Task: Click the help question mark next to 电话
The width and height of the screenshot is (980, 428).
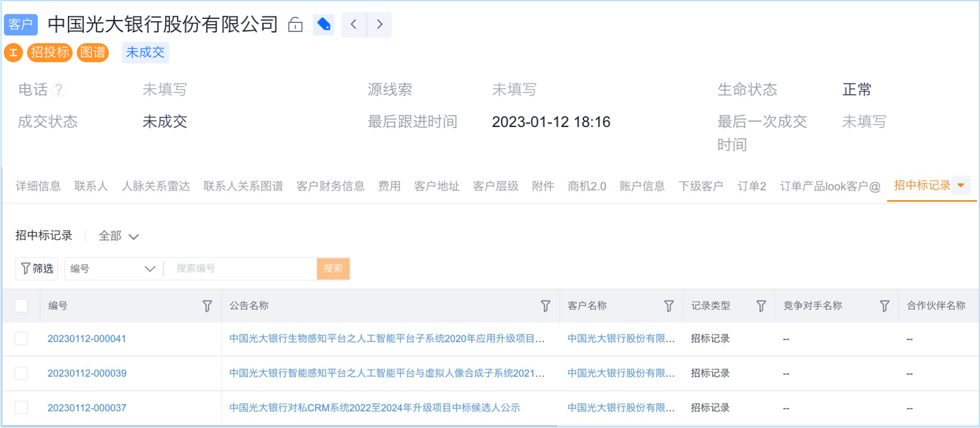Action: [x=59, y=90]
